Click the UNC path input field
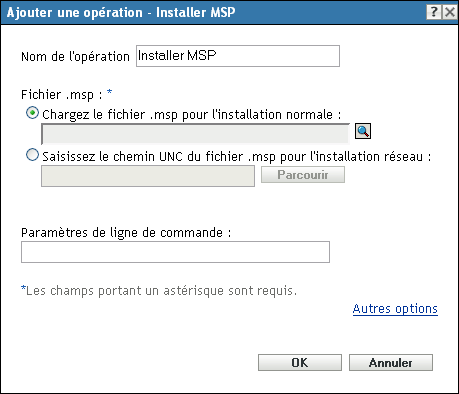This screenshot has width=459, height=394. pyautogui.click(x=148, y=176)
